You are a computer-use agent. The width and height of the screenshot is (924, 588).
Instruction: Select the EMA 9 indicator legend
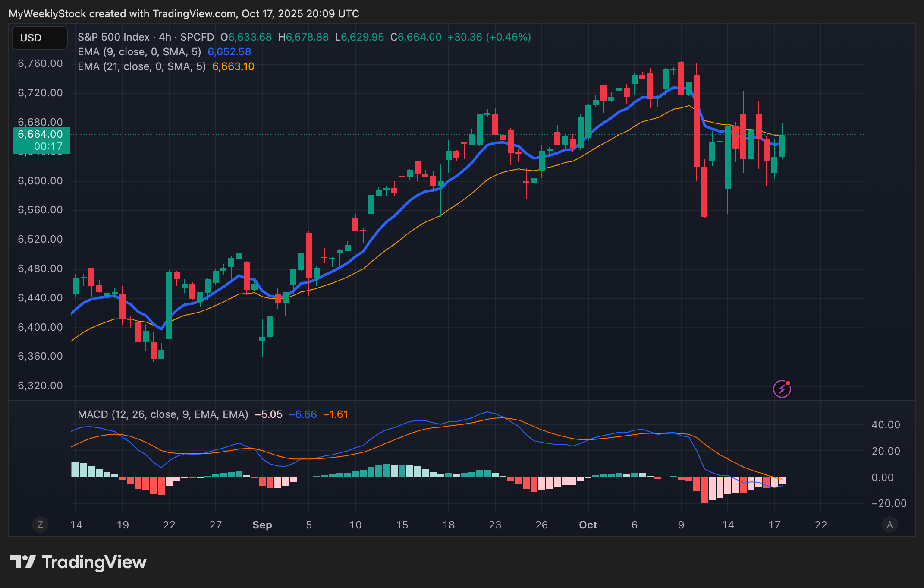139,52
